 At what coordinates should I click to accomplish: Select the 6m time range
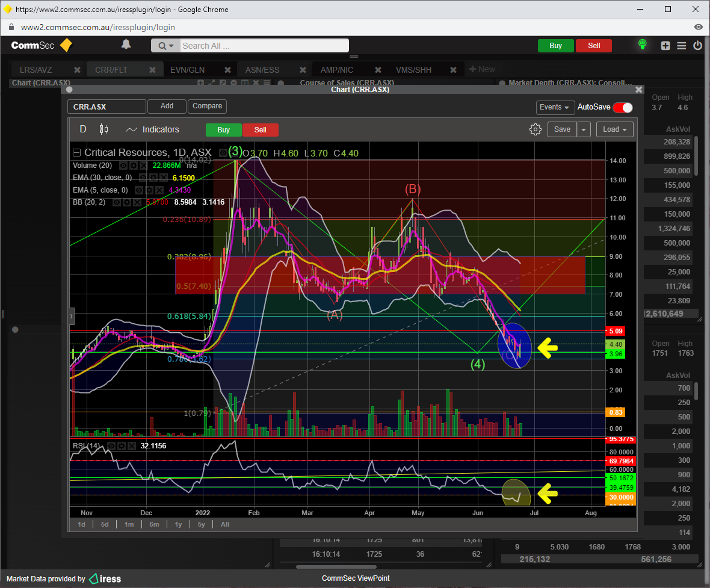click(x=154, y=524)
